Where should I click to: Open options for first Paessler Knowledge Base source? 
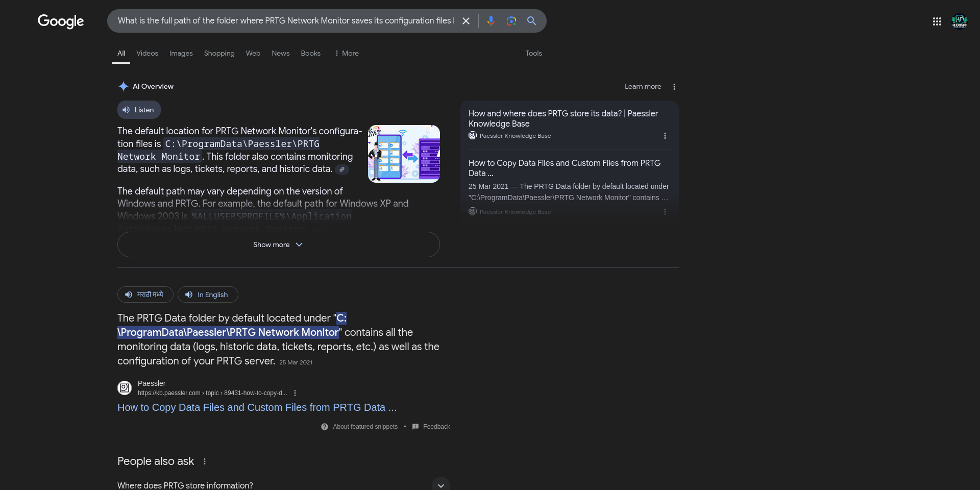[x=665, y=136]
